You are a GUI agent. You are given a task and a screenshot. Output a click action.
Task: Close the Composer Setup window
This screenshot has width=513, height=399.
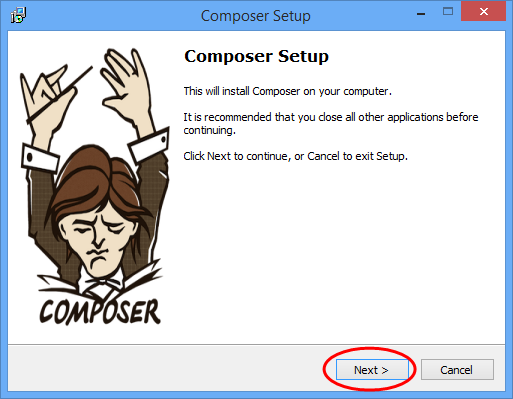pyautogui.click(x=484, y=12)
